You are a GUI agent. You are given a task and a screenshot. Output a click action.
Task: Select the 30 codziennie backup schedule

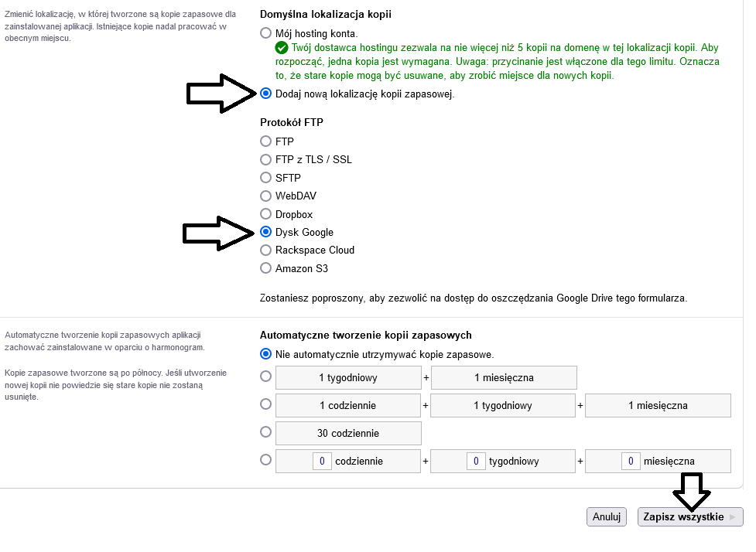(x=266, y=431)
